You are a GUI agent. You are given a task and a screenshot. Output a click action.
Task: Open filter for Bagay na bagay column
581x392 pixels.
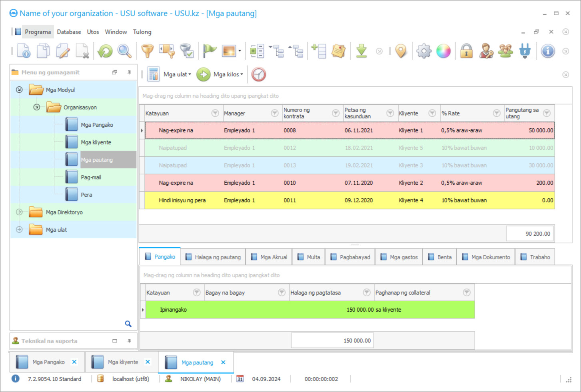click(282, 293)
